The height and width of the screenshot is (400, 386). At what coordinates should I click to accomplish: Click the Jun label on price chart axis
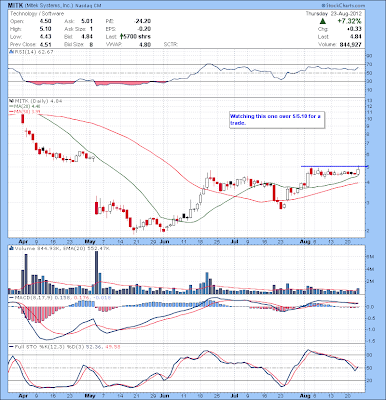164,241
